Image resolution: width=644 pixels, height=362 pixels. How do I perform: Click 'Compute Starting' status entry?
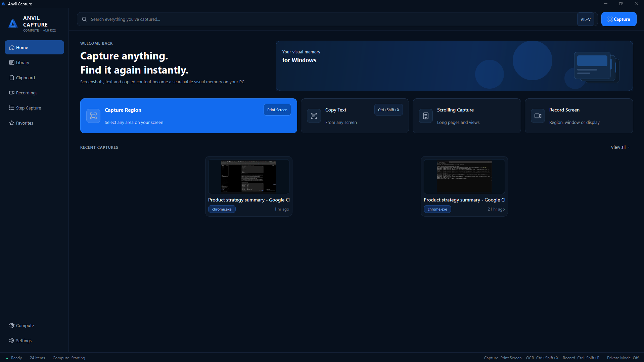(x=69, y=358)
